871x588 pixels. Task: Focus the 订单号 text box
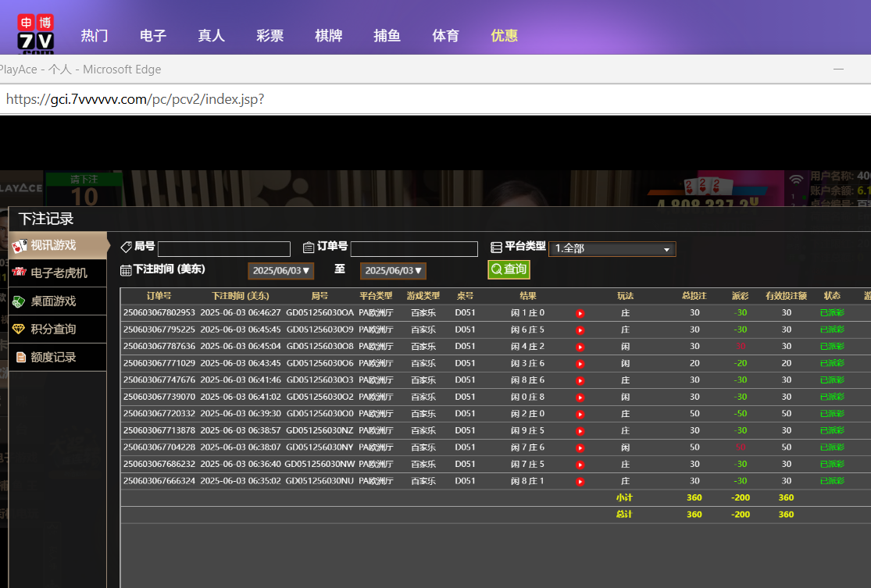tap(414, 249)
